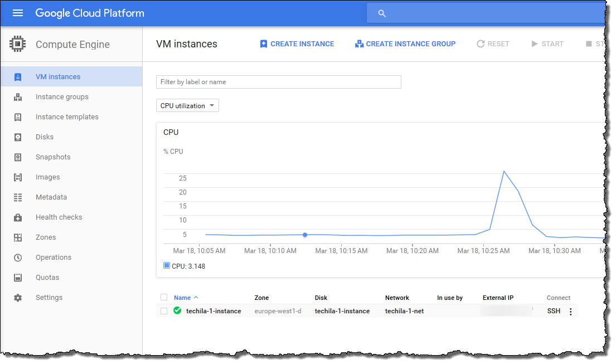Image resolution: width=616 pixels, height=364 pixels.
Task: Select Instance templates in sidebar
Action: click(x=67, y=117)
